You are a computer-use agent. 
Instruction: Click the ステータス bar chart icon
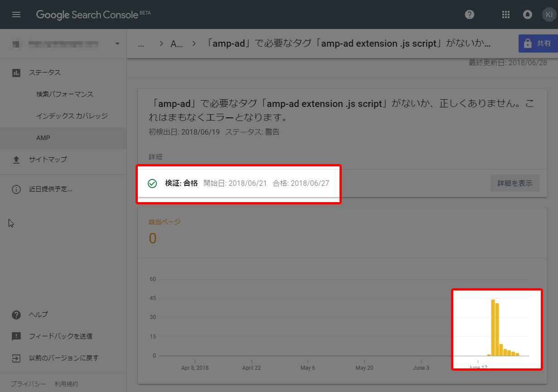click(x=16, y=73)
